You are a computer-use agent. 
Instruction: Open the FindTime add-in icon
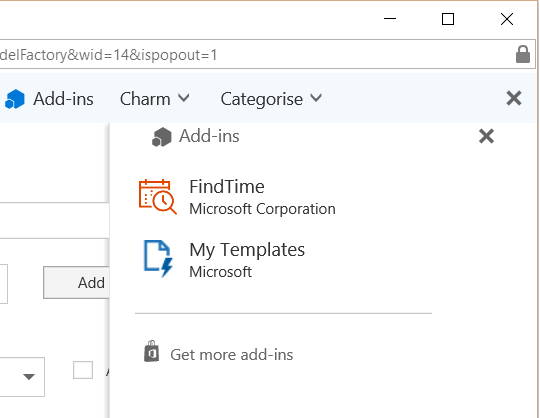coord(158,197)
